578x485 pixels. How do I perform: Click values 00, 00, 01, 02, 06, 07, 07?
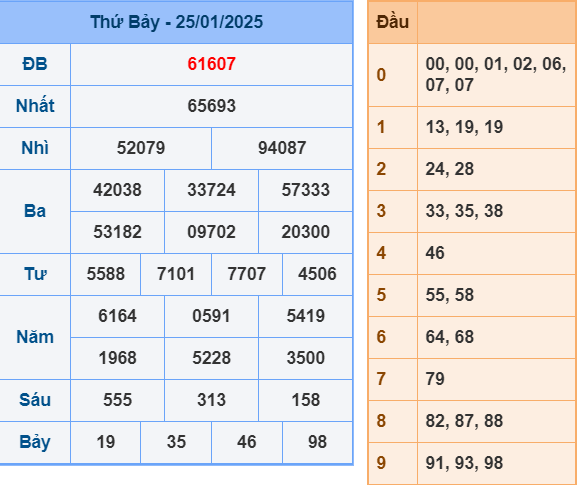496,75
